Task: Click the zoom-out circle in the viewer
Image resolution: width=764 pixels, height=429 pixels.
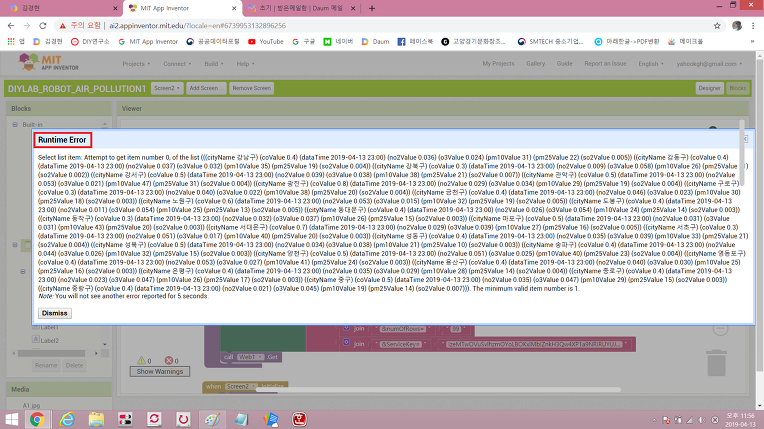Action: click(x=720, y=329)
